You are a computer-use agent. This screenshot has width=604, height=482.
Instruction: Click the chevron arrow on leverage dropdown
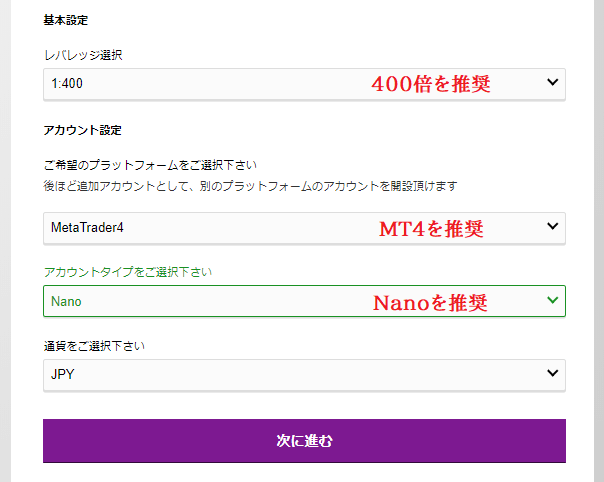(553, 84)
